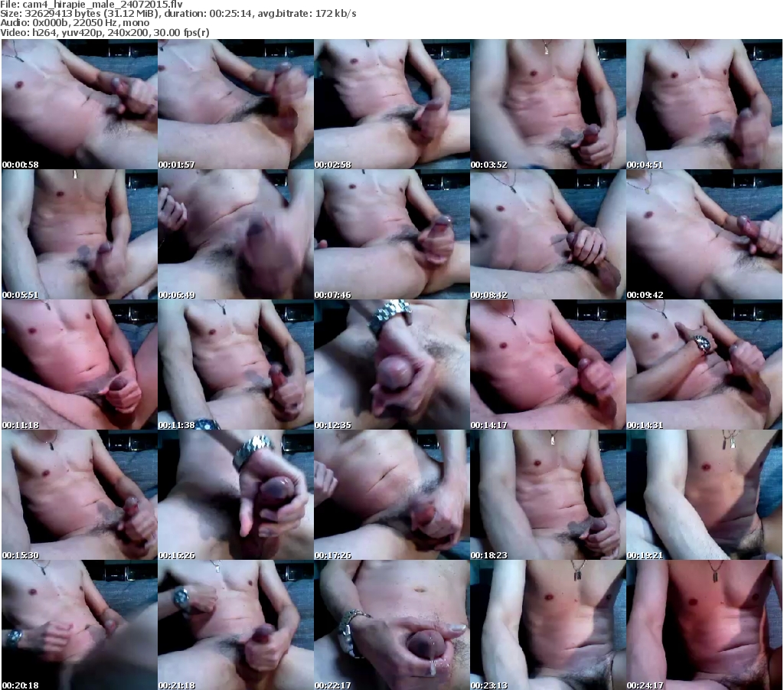The width and height of the screenshot is (784, 690).
Task: Select the thumbnail at 00:04:51
Action: coord(704,104)
